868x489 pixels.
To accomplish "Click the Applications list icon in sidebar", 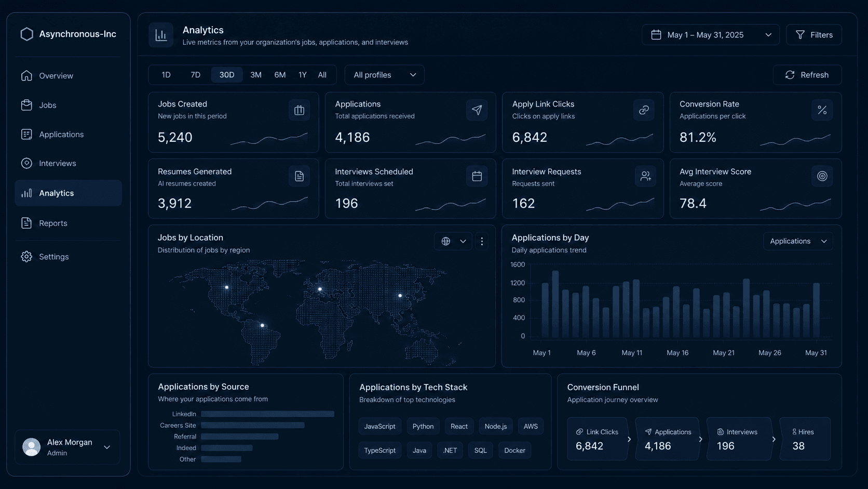I will coord(26,134).
